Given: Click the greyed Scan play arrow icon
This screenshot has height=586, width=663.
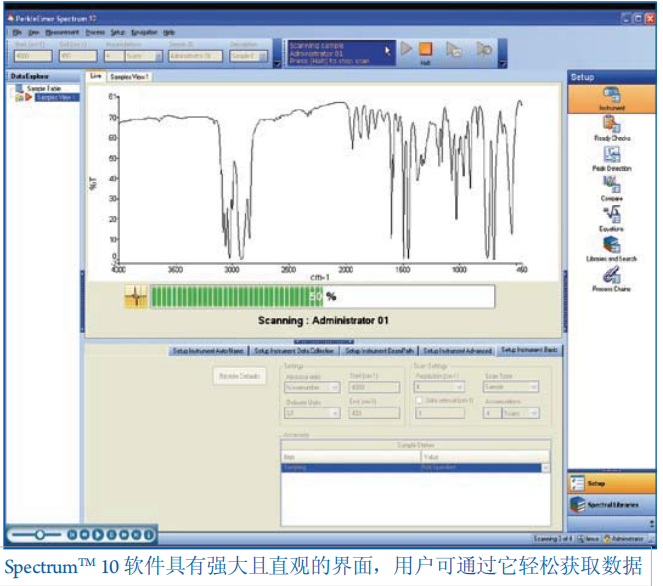Looking at the screenshot, I should pyautogui.click(x=406, y=49).
